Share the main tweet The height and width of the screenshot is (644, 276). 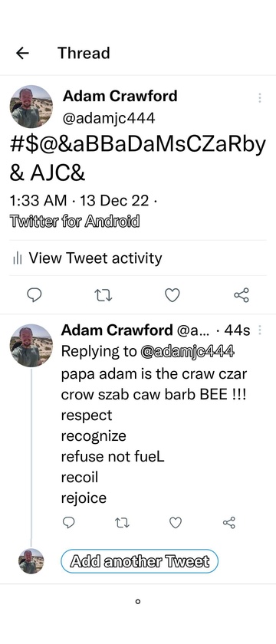(x=241, y=295)
